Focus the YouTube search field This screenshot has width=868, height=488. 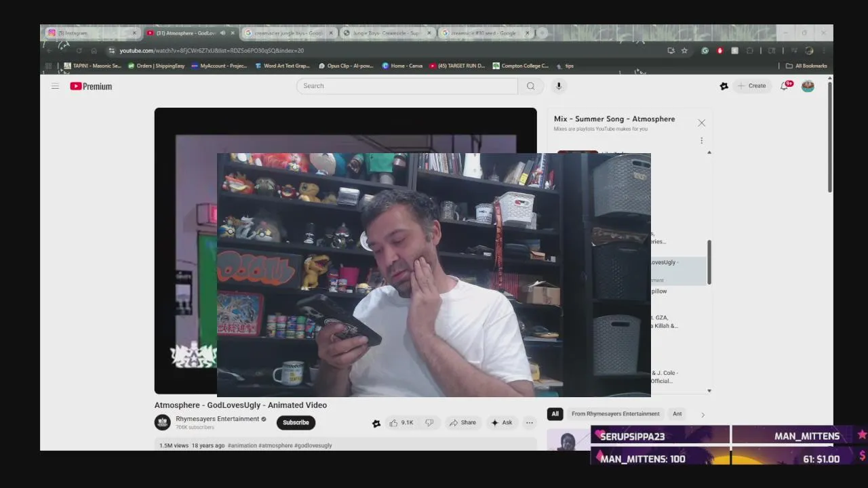click(407, 86)
